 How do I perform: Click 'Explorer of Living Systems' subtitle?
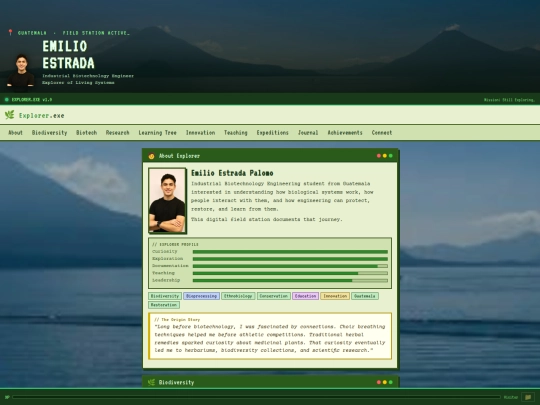(x=78, y=83)
